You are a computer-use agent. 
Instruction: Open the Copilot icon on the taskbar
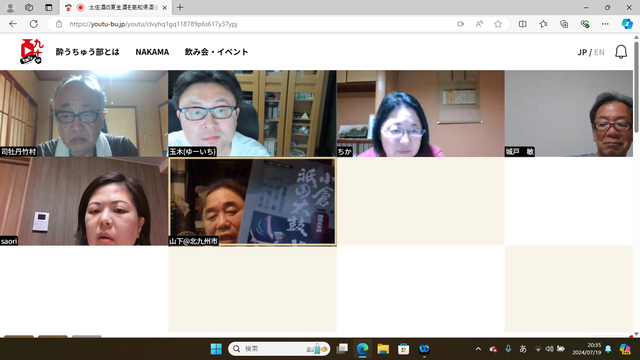pyautogui.click(x=625, y=349)
